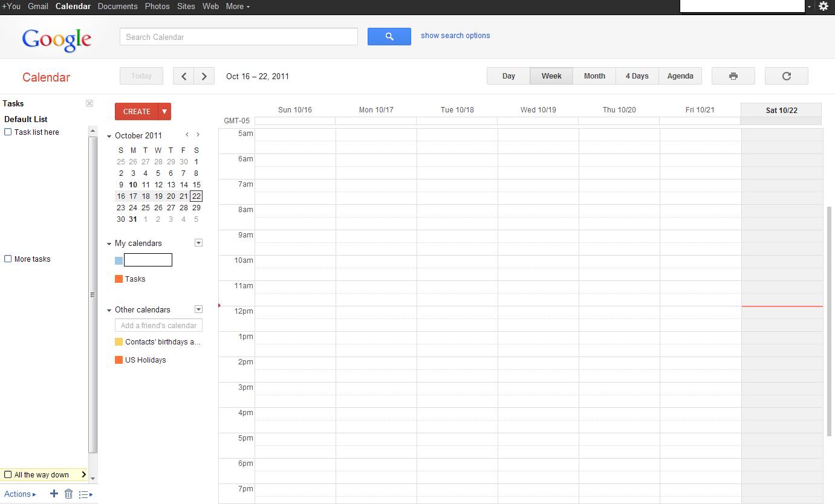Open Gmail from the top bar

(38, 6)
